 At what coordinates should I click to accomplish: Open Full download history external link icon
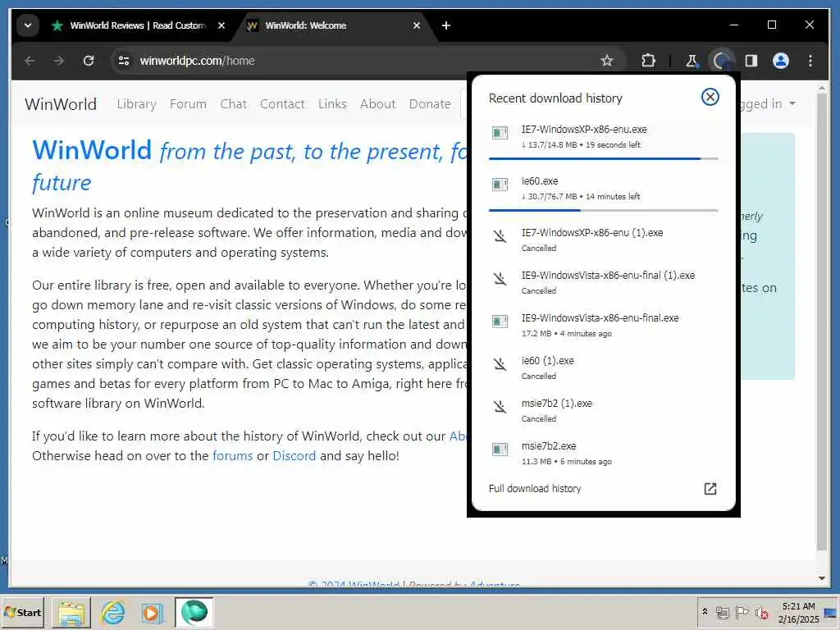click(710, 489)
